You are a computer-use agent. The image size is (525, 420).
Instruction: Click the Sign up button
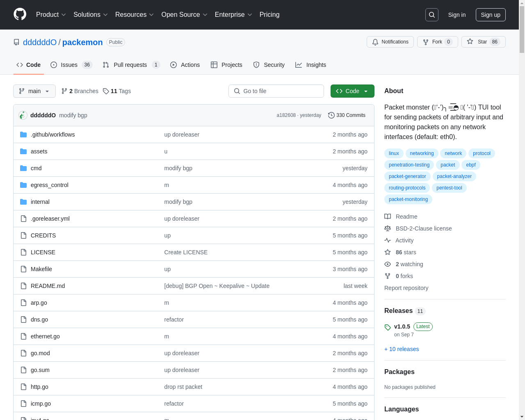click(x=491, y=15)
